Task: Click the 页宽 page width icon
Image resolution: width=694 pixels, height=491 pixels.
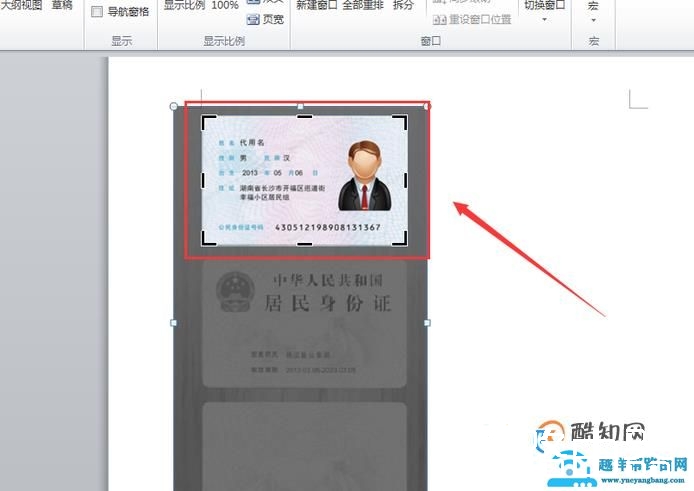Action: coord(253,19)
